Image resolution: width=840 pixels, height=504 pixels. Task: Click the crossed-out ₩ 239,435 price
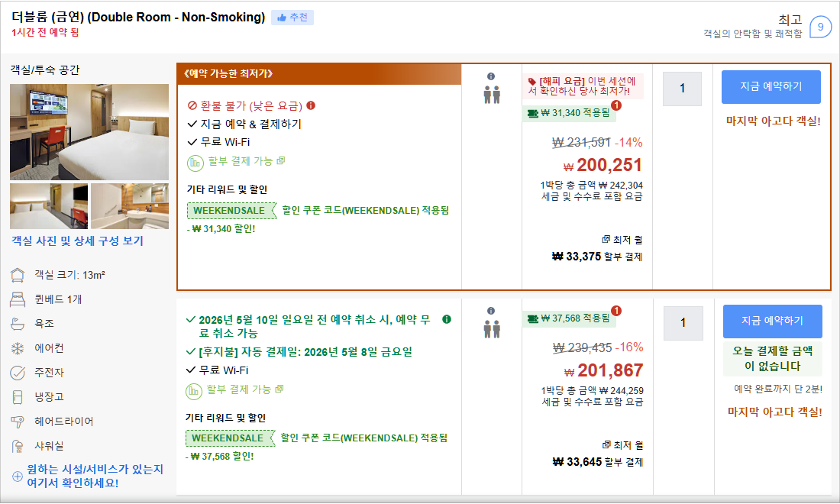click(583, 347)
